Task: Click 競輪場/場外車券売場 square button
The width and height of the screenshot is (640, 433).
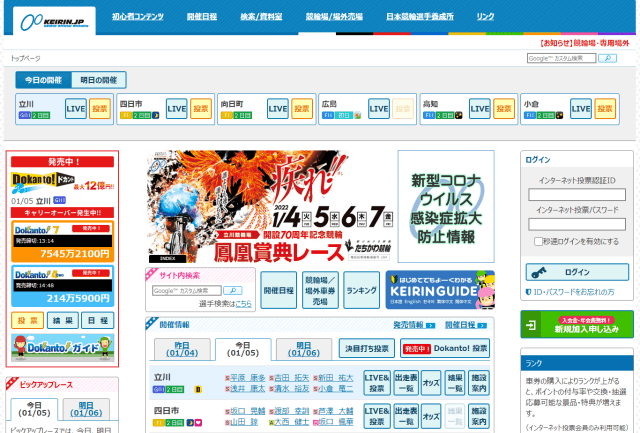Action: [320, 290]
